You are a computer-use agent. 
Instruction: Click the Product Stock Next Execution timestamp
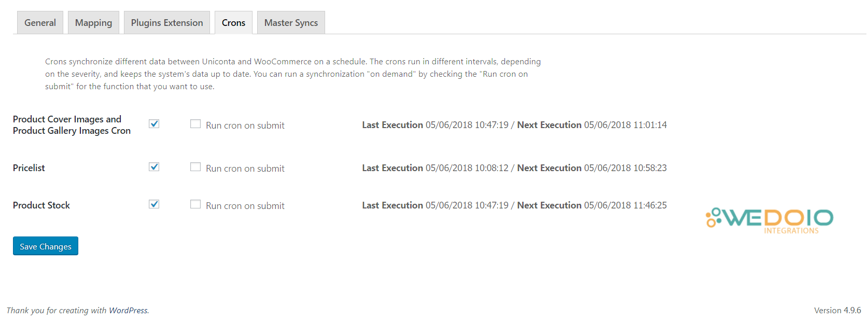[625, 205]
